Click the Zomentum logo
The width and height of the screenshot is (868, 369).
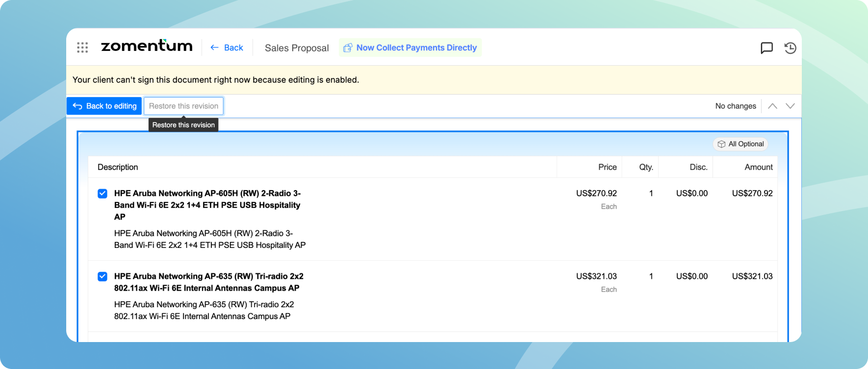pyautogui.click(x=147, y=46)
